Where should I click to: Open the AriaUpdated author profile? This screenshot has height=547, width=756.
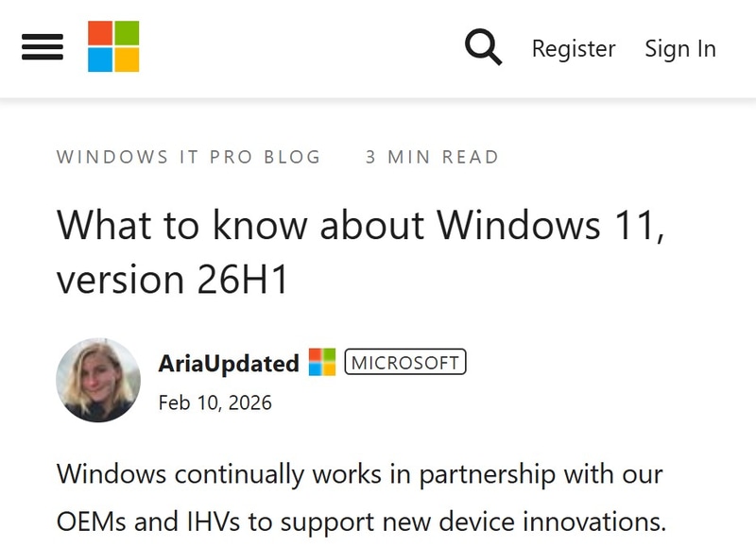pyautogui.click(x=229, y=363)
